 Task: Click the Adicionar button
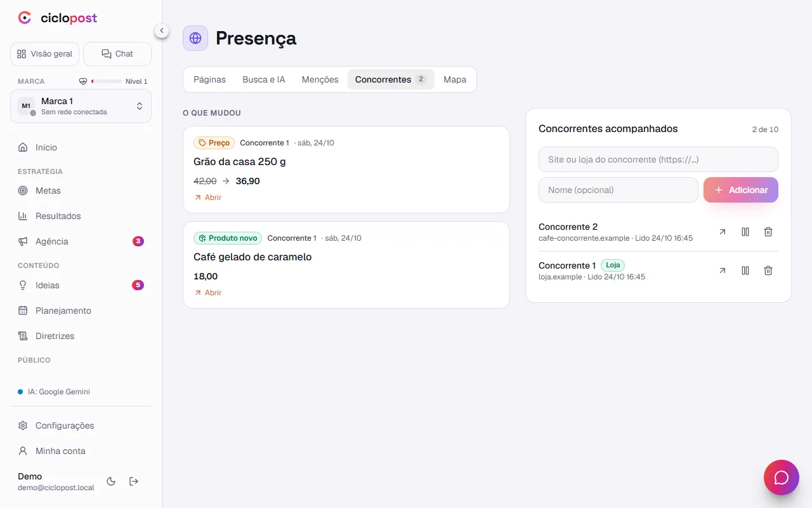pos(741,190)
